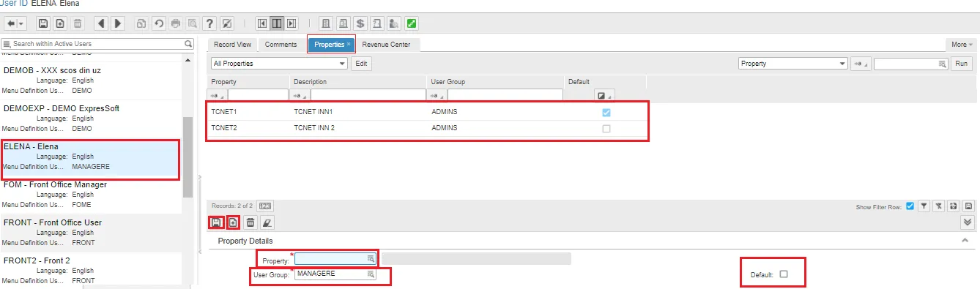Sort by User Group column header
This screenshot has height=289, width=980.
(x=448, y=82)
